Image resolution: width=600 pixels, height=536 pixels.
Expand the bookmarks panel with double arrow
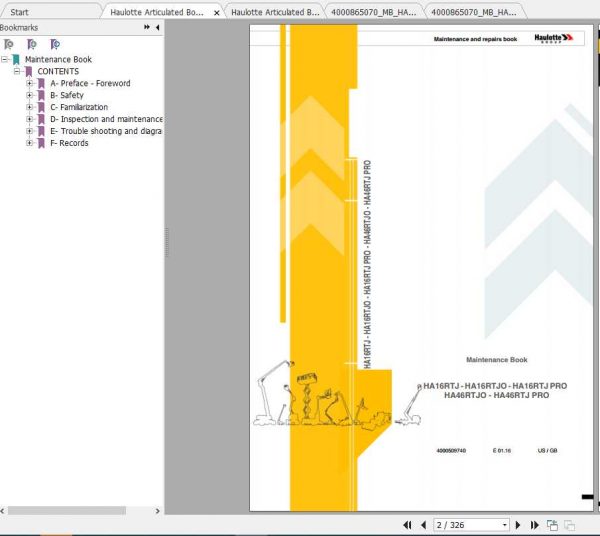click(x=147, y=27)
